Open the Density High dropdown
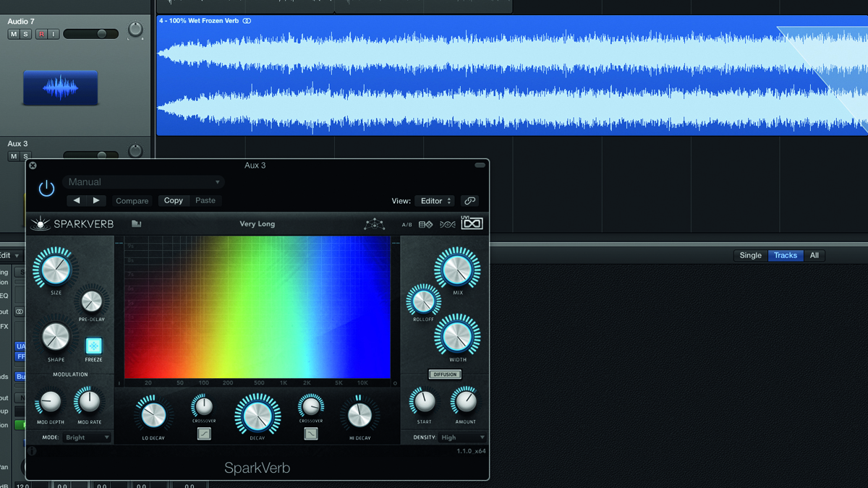Image resolution: width=868 pixels, height=488 pixels. pyautogui.click(x=461, y=437)
